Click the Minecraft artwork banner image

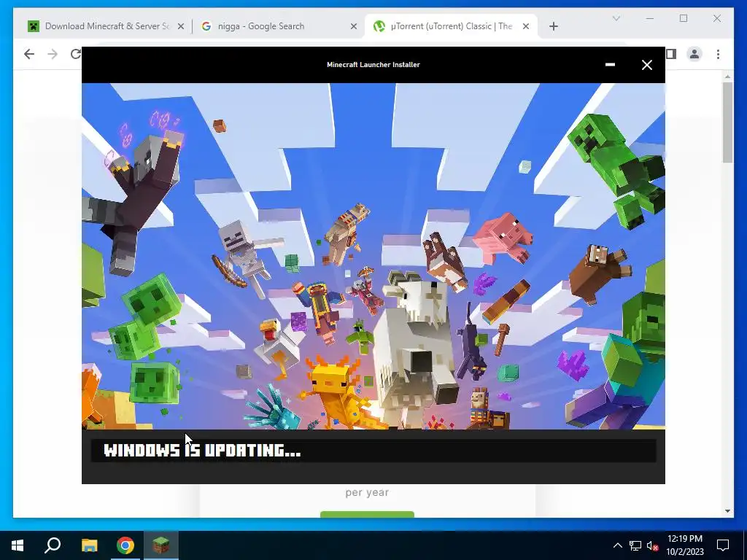pyautogui.click(x=373, y=256)
